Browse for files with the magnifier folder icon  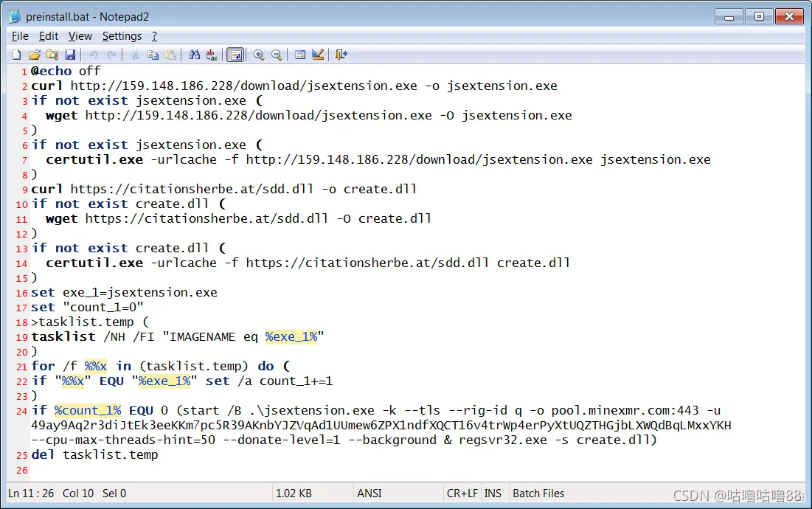(x=52, y=55)
